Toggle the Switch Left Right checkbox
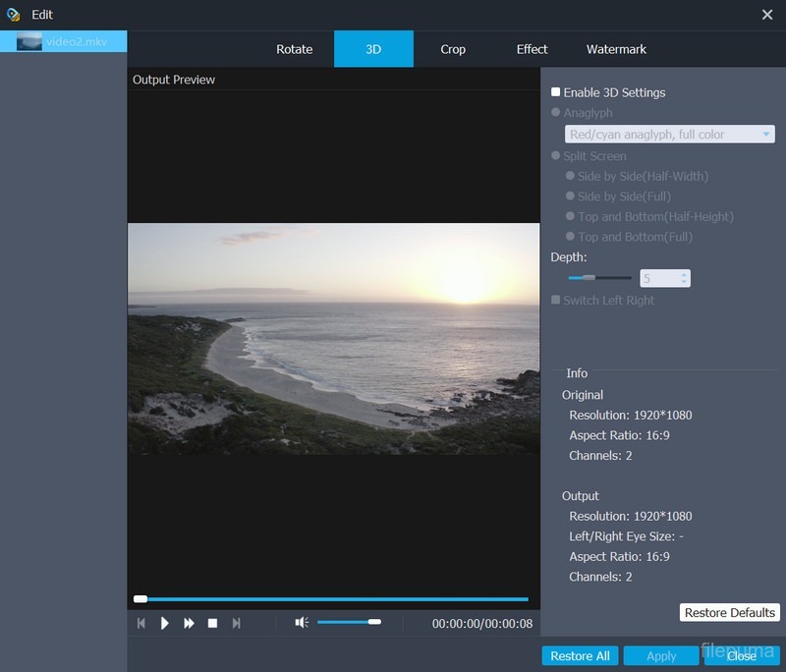786x672 pixels. click(x=556, y=301)
